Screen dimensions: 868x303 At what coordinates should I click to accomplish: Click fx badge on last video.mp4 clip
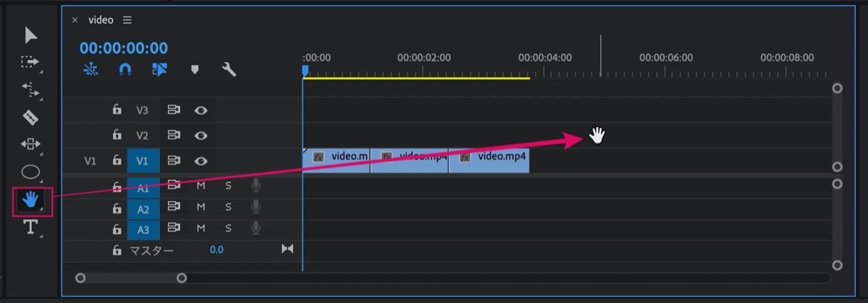pyautogui.click(x=465, y=156)
